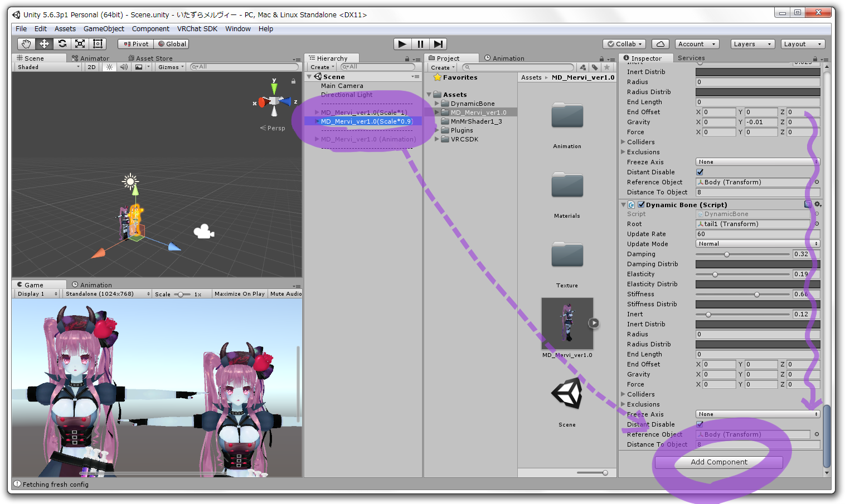Open the Materials folder icon
The image size is (845, 504).
coord(567,185)
